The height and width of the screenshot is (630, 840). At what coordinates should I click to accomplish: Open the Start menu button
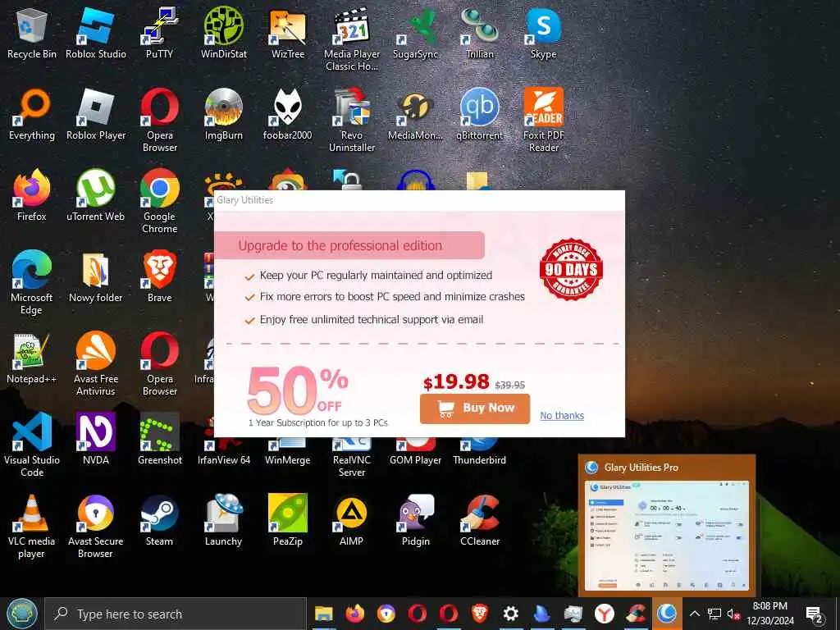[22, 614]
